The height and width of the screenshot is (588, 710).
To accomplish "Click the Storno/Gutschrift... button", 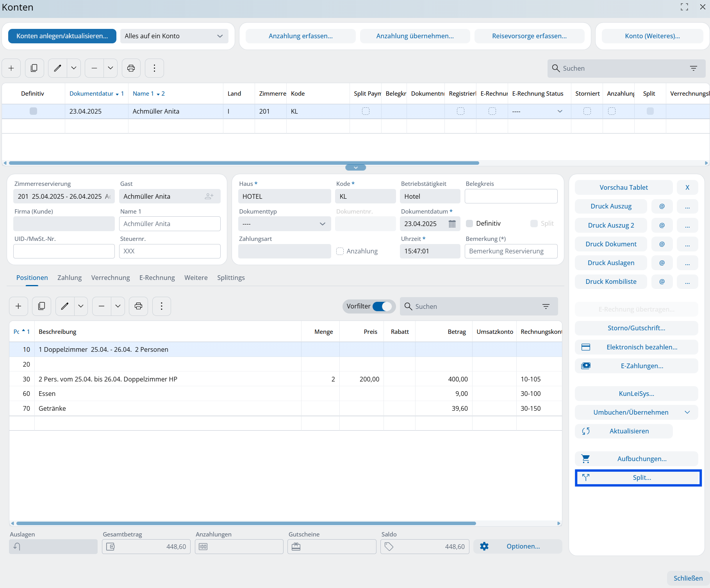I will pyautogui.click(x=636, y=328).
